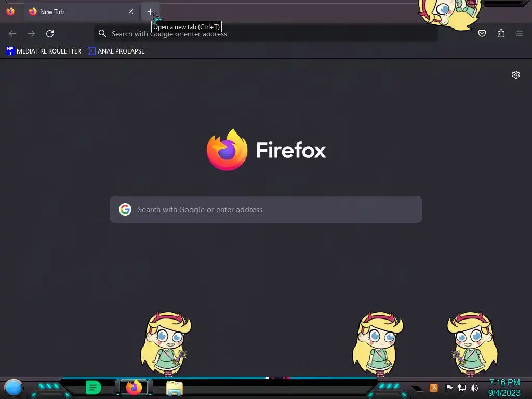Click the Google logo in search box
532x399 pixels.
tap(125, 209)
